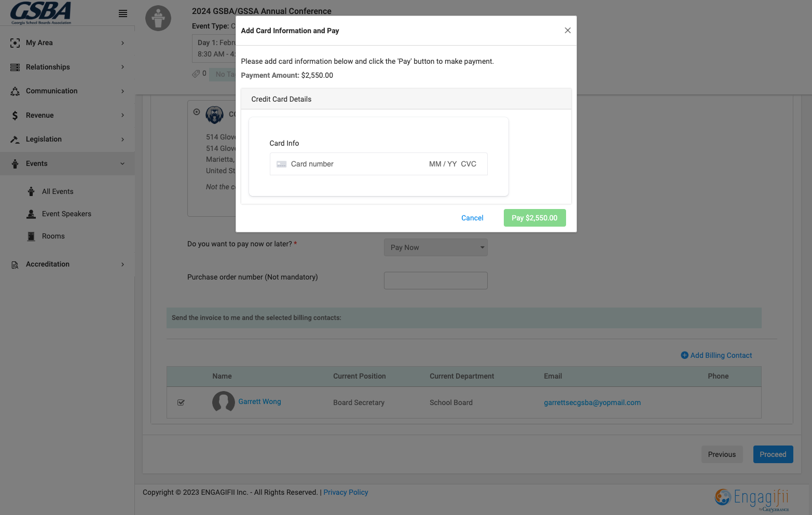Expand the Legislation menu chevron
The image size is (812, 515).
tap(122, 140)
